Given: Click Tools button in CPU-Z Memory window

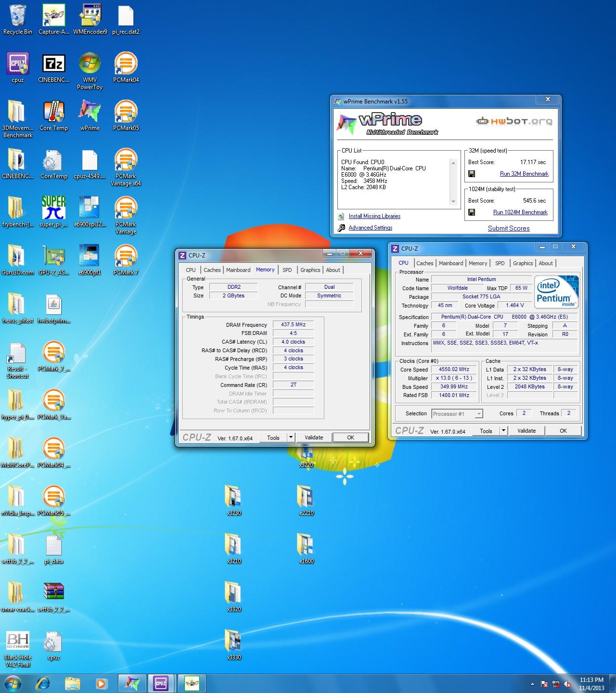Looking at the screenshot, I should tap(273, 437).
